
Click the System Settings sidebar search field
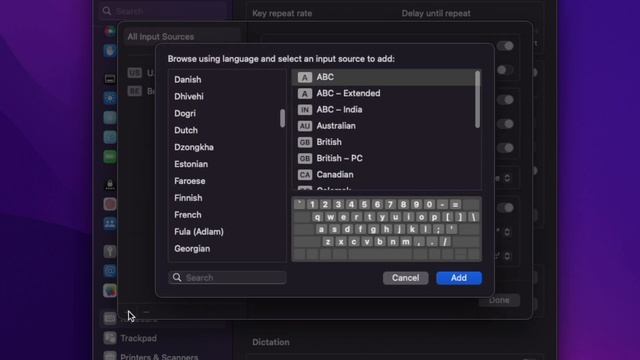click(163, 11)
